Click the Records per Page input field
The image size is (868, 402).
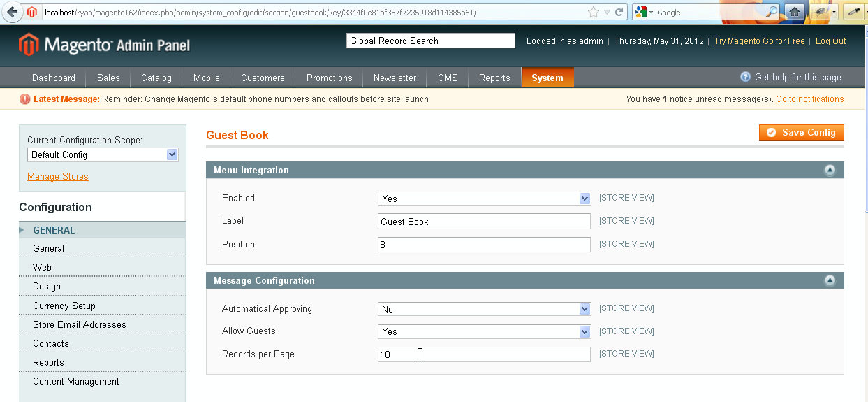(x=484, y=354)
